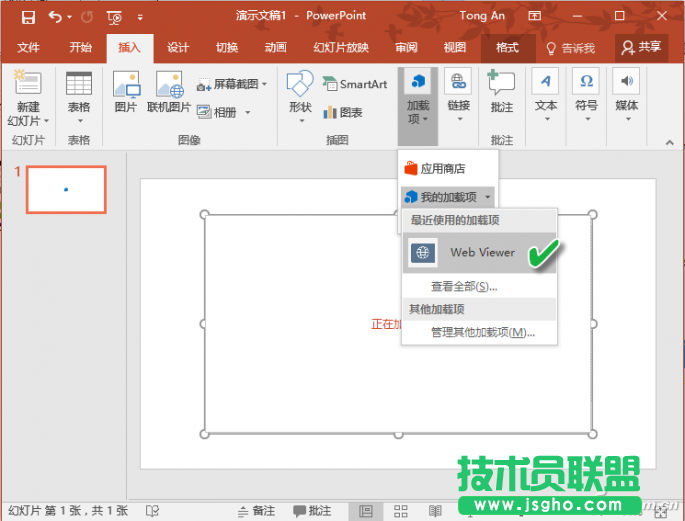The width and height of the screenshot is (685, 521).
Task: Insert a picture with 图片 icon
Action: click(126, 92)
